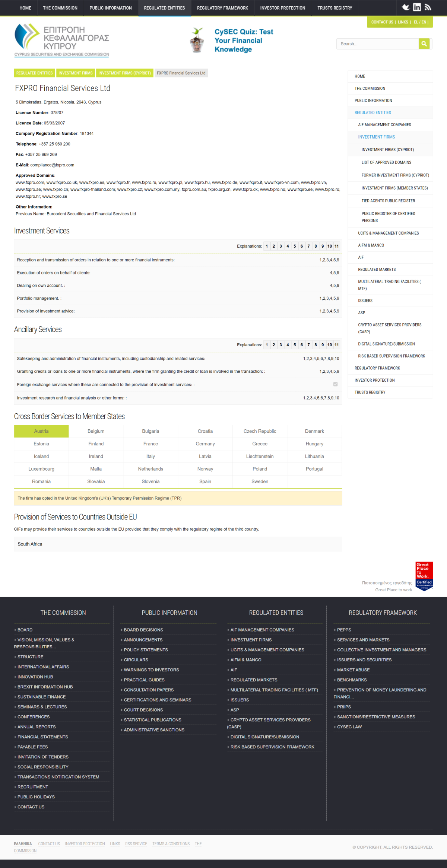Open the LinkedIn icon in header

click(417, 7)
